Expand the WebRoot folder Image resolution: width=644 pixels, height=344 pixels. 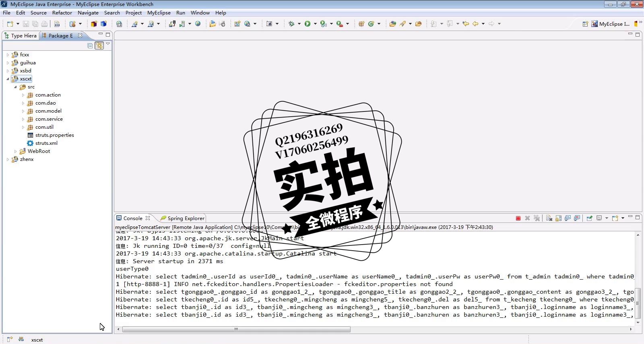tap(15, 151)
